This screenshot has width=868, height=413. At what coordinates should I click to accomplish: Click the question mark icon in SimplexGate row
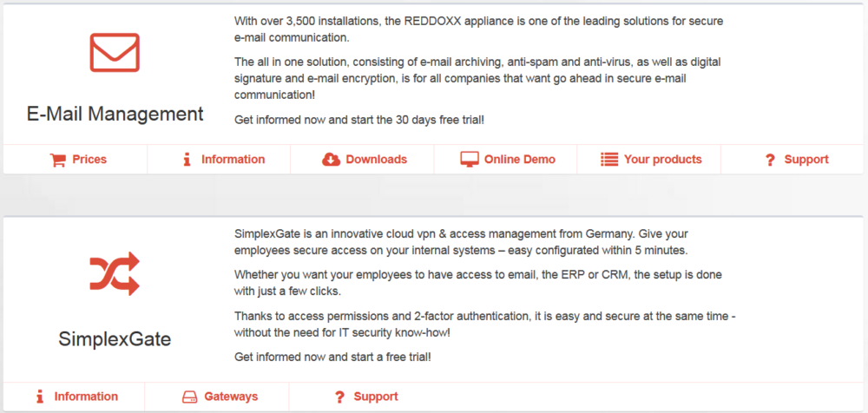(x=340, y=397)
